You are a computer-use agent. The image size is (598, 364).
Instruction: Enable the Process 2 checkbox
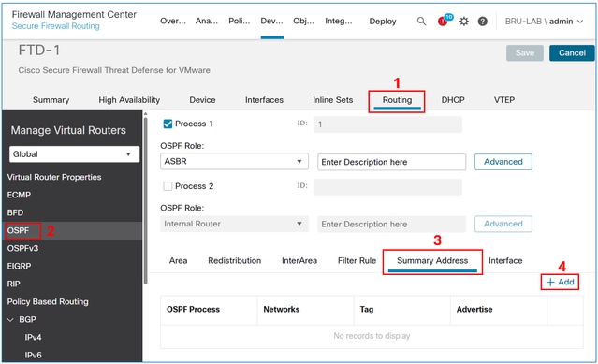click(x=168, y=186)
